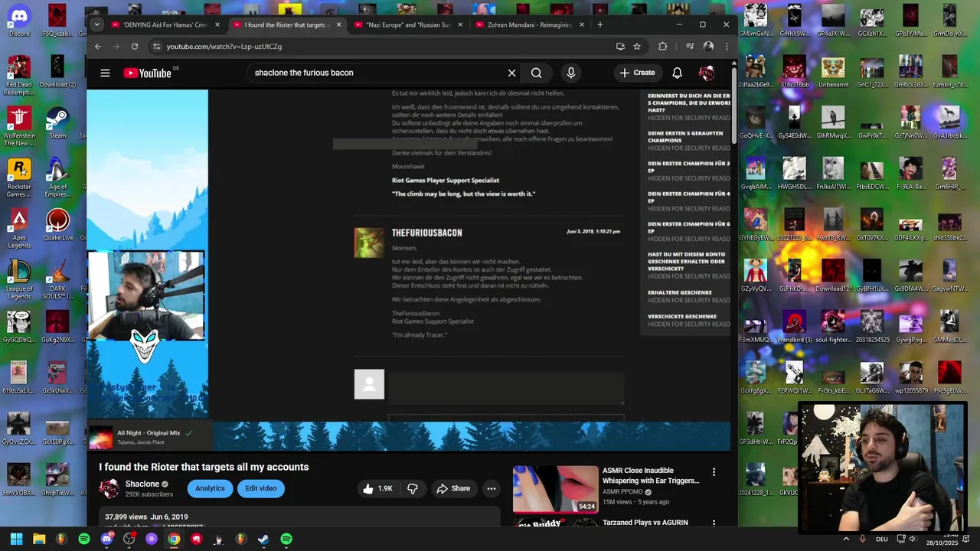View site information left of the URL

click(156, 46)
